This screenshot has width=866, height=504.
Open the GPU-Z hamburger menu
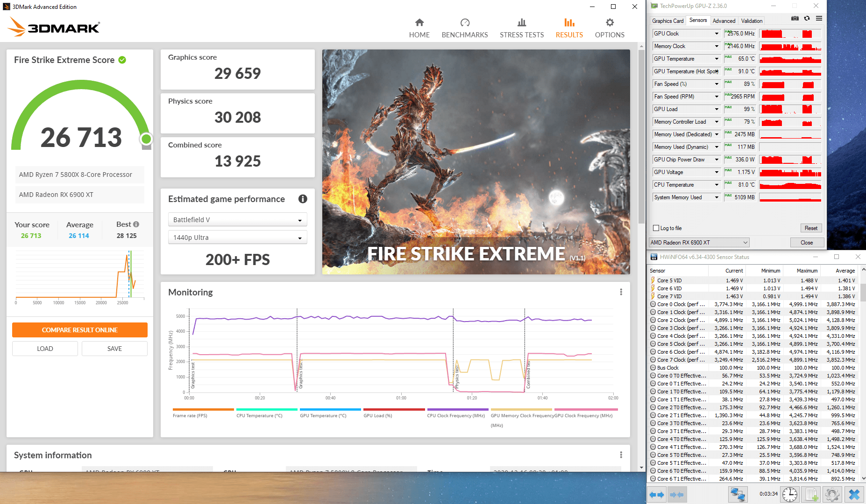pos(819,19)
